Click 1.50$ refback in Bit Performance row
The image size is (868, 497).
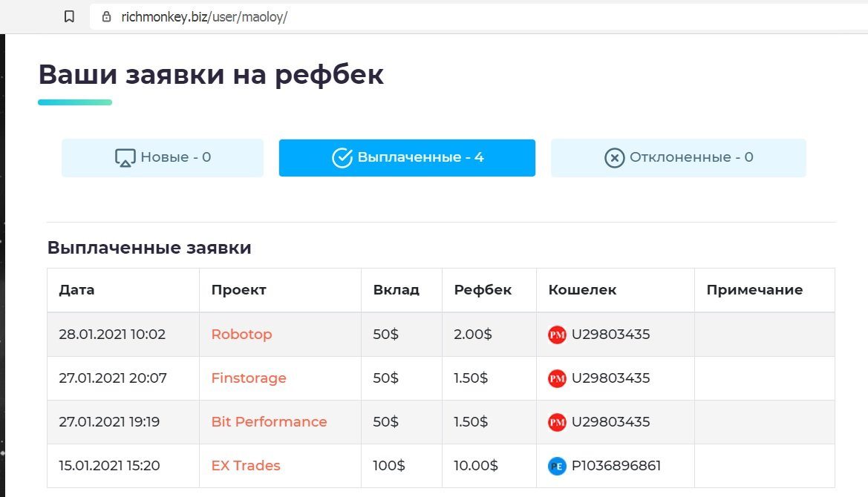click(x=471, y=421)
